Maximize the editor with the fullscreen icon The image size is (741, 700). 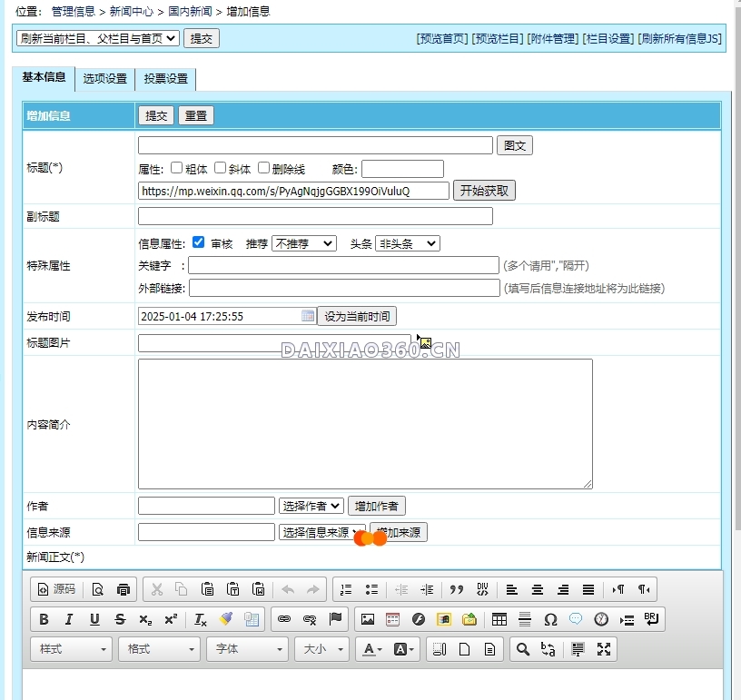coord(604,649)
